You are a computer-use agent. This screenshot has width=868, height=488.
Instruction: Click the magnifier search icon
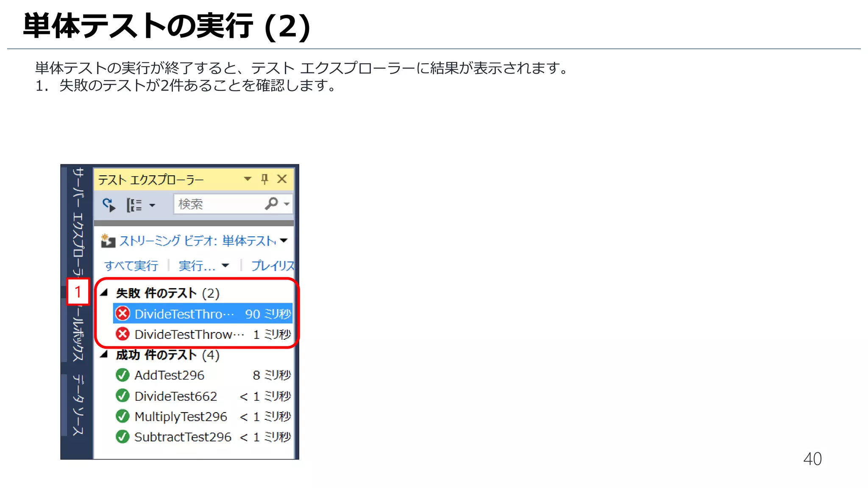click(271, 204)
